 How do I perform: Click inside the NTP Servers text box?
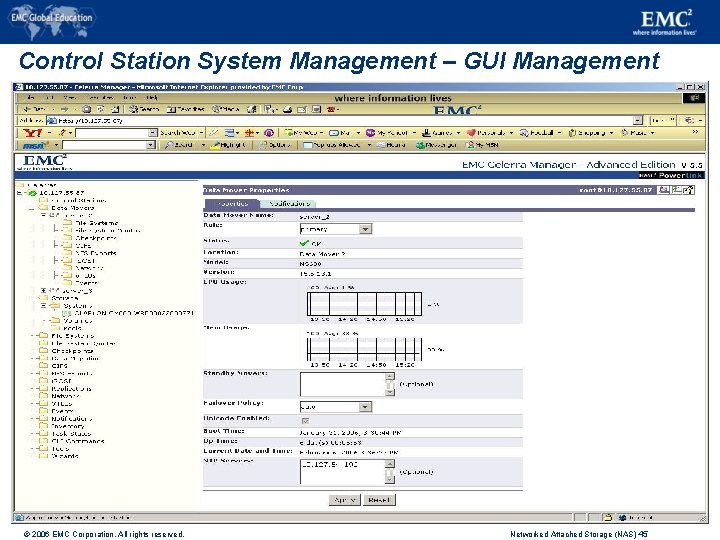point(342,470)
